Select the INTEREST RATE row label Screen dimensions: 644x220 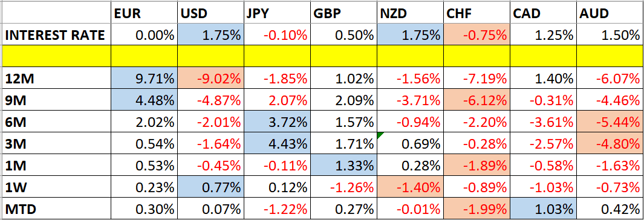coord(56,35)
